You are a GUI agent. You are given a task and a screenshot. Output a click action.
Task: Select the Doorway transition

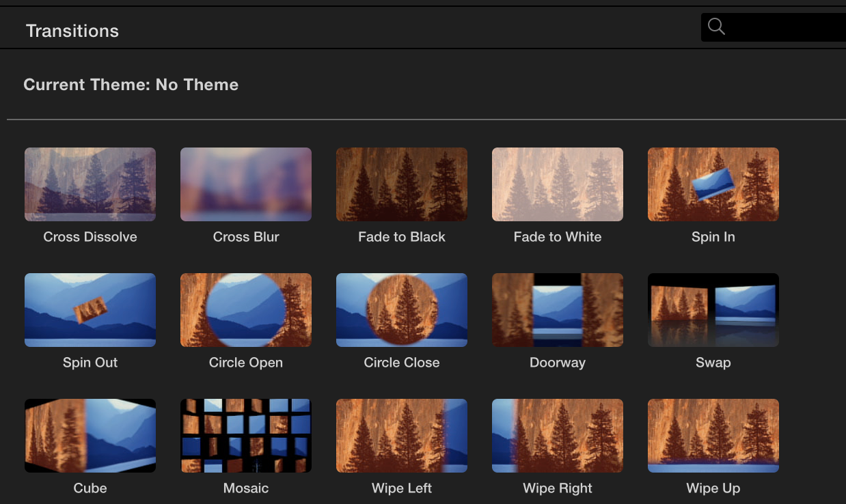pos(558,310)
